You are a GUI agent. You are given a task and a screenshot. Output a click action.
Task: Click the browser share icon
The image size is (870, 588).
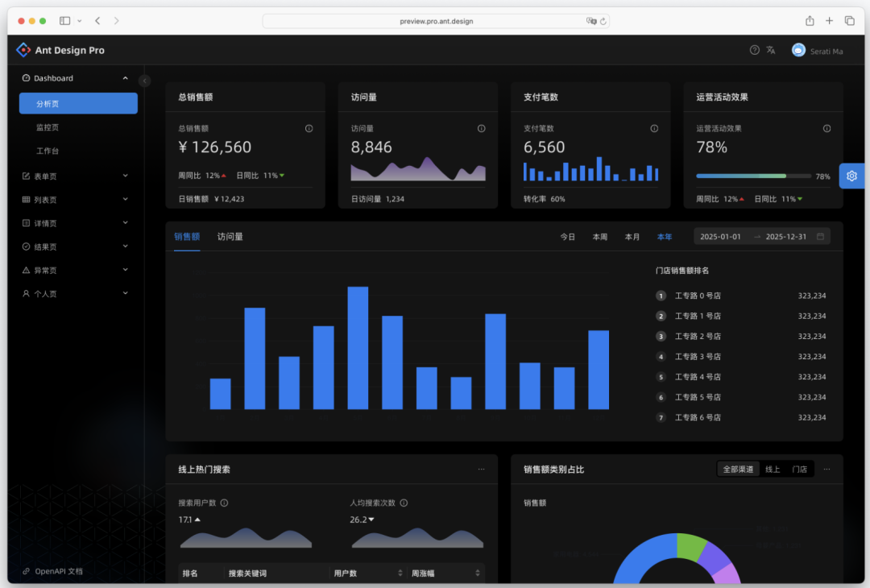810,20
